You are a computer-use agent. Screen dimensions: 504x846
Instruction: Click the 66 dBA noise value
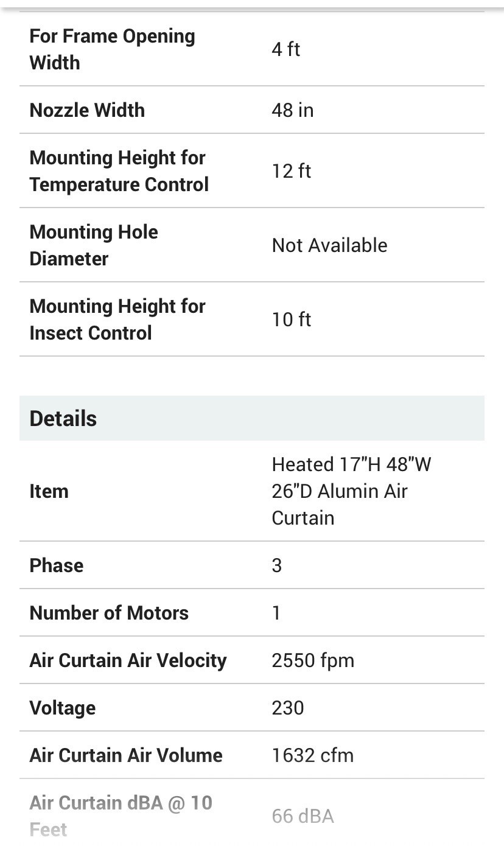(303, 816)
